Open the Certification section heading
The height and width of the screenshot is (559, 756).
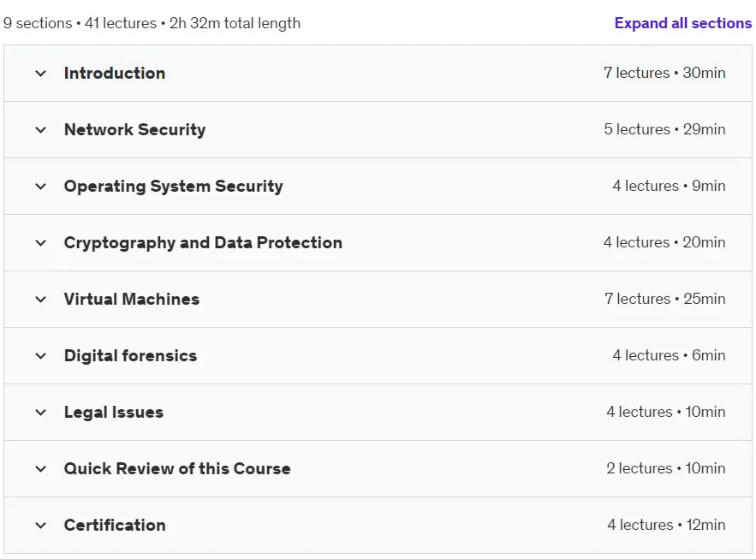pos(115,525)
